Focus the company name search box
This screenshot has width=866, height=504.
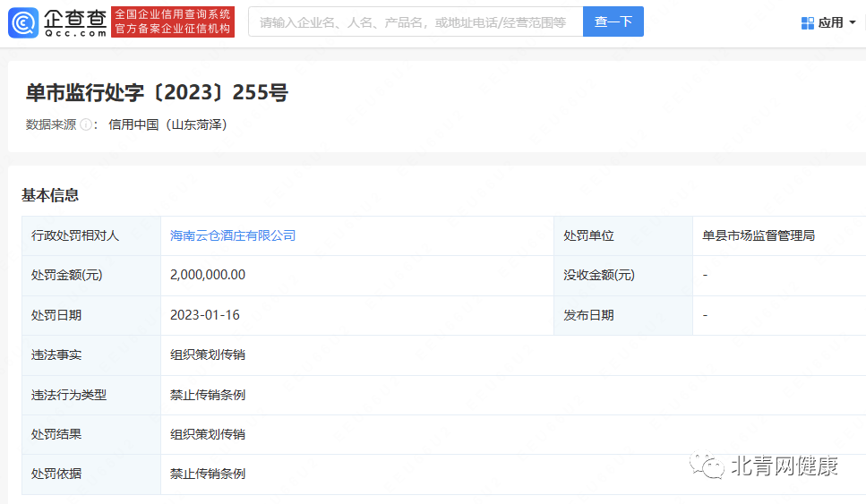click(x=415, y=21)
